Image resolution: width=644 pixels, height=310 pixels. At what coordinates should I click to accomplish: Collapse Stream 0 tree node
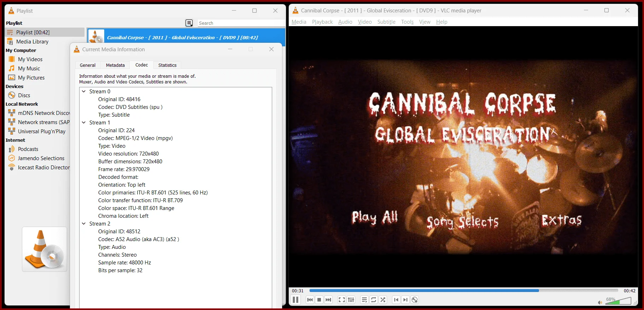click(x=84, y=91)
